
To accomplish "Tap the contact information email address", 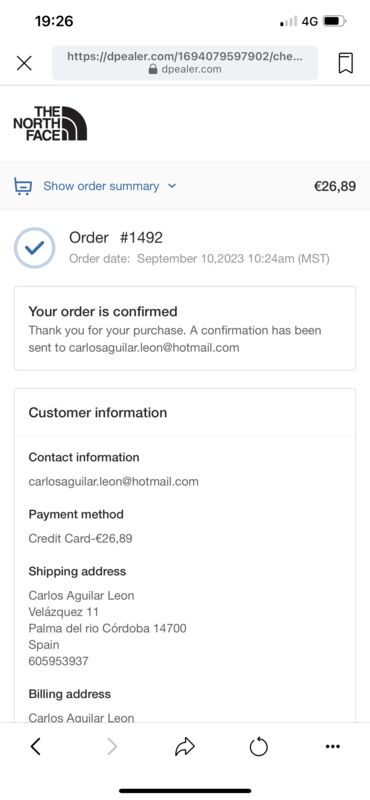I will tap(113, 482).
